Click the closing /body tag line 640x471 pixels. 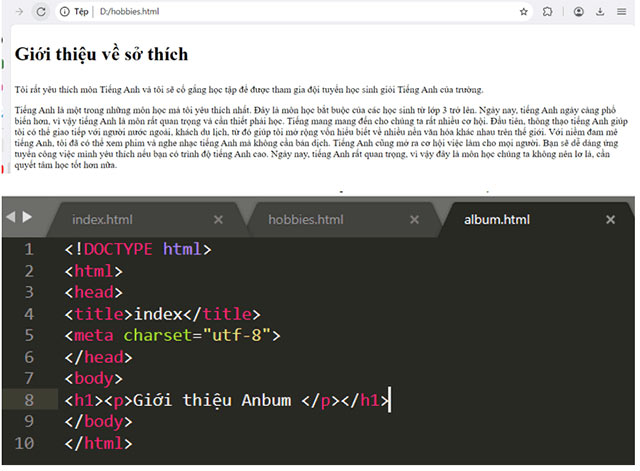(98, 422)
